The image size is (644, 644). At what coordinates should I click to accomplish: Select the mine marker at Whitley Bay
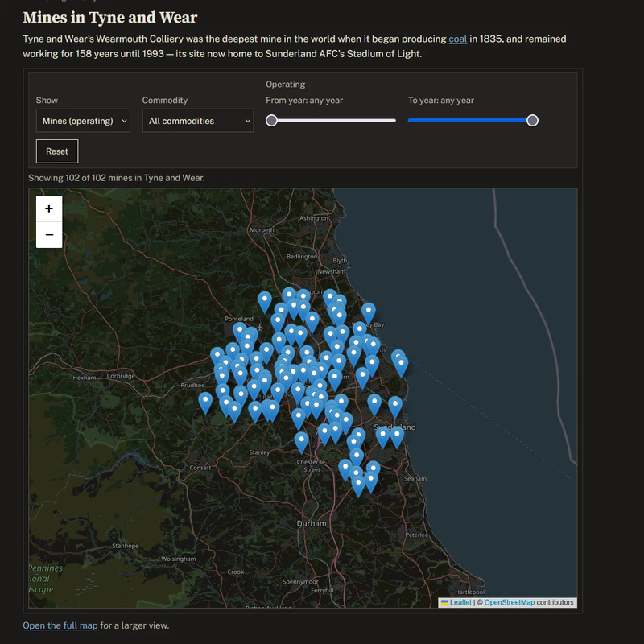pyautogui.click(x=369, y=313)
